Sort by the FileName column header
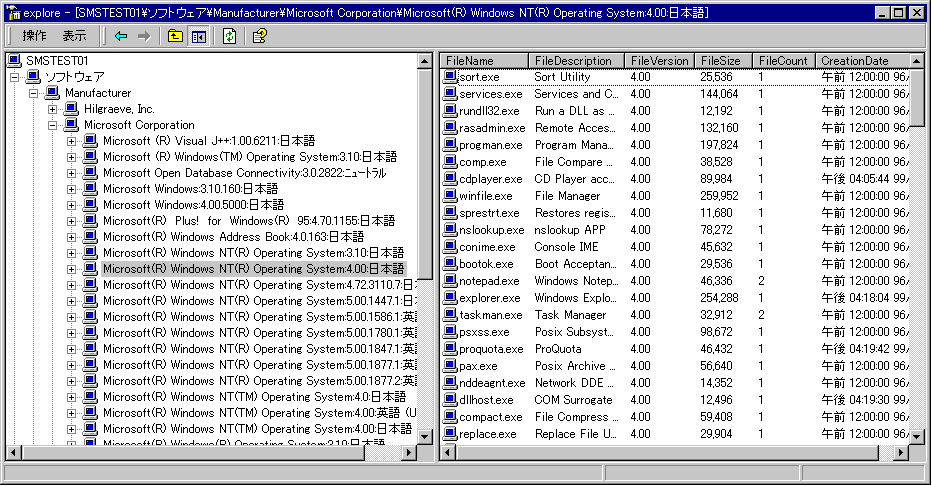 [484, 61]
